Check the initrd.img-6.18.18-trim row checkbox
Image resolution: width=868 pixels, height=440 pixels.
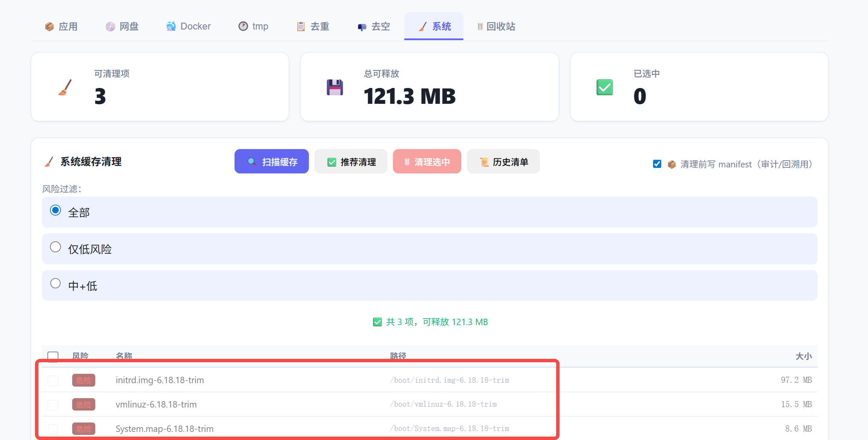53,381
